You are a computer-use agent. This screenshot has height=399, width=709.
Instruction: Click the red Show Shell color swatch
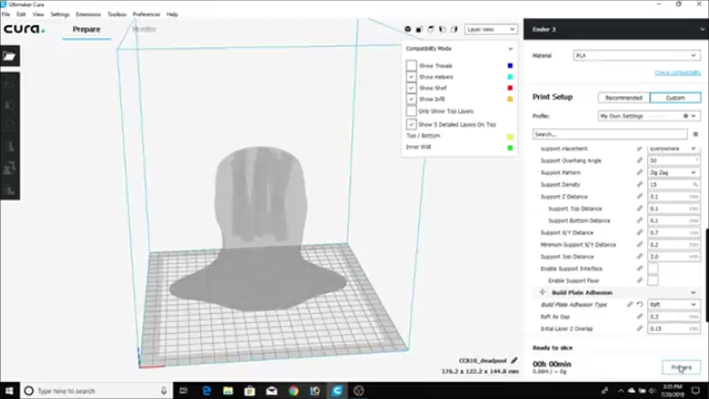point(510,88)
